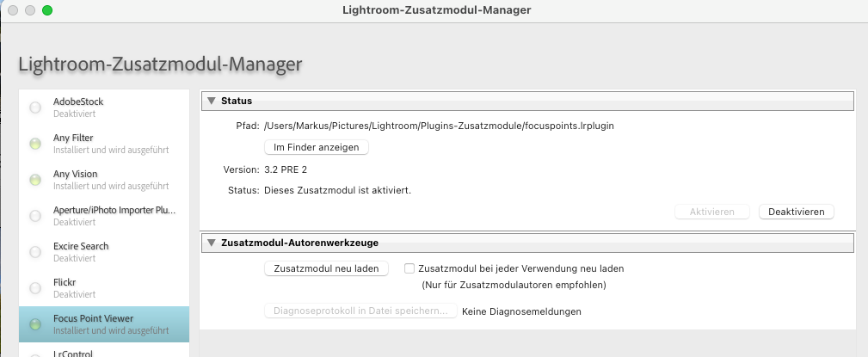Click the Flickr plugin status icon
The width and height of the screenshot is (868, 357).
tap(35, 288)
